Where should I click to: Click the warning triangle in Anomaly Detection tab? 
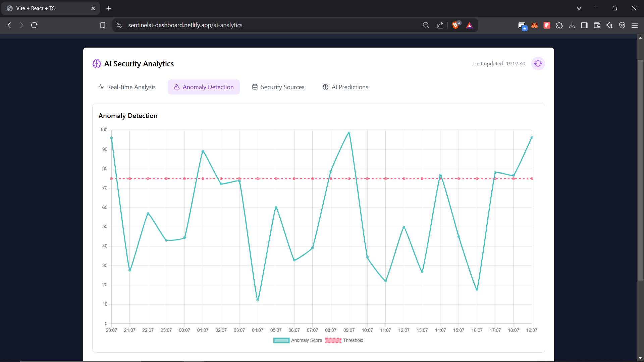pyautogui.click(x=177, y=87)
